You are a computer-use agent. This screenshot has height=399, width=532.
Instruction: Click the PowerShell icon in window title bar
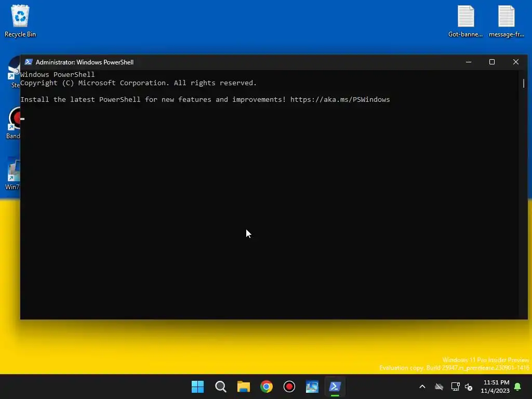click(x=29, y=62)
